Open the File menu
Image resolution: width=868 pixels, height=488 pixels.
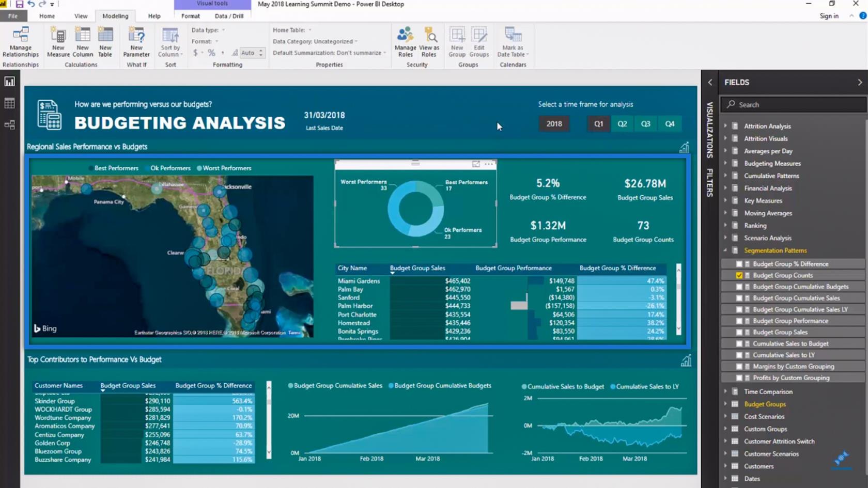tap(12, 16)
